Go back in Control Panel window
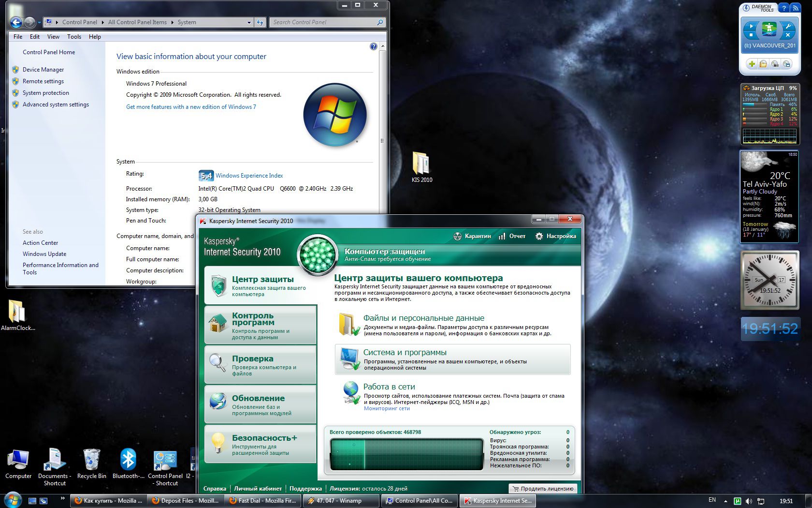Screen dimensions: 812x508 pos(16,22)
